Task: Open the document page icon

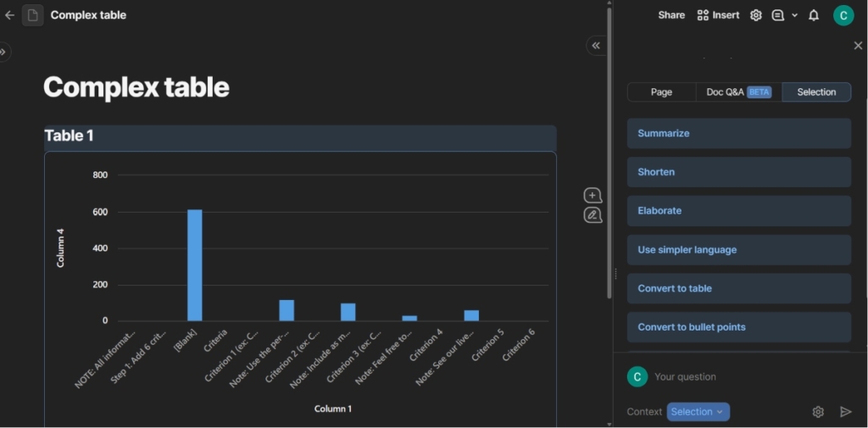Action: coord(33,15)
